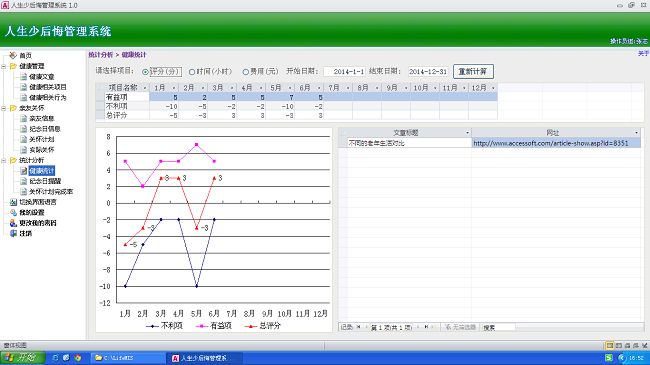Open the 12月 column dropdown arrow
Image resolution: width=650 pixels, height=365 pixels.
click(x=493, y=88)
